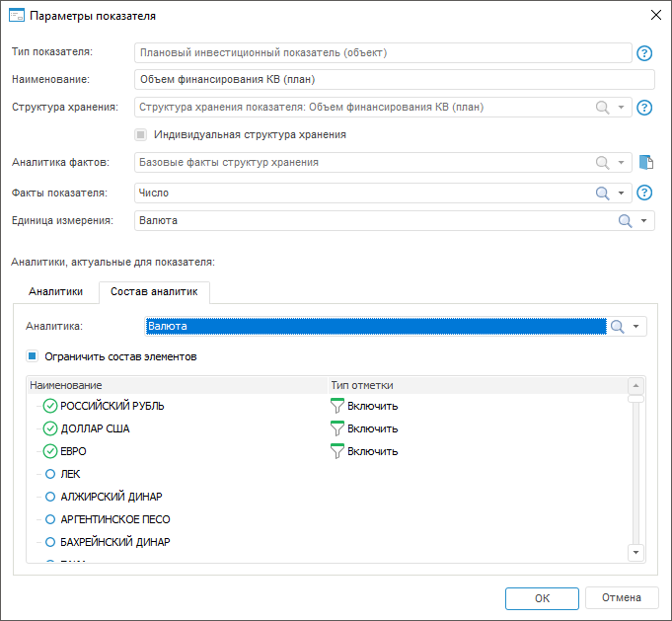This screenshot has height=621, width=672.
Task: Click the Наименование text field
Action: (x=394, y=80)
